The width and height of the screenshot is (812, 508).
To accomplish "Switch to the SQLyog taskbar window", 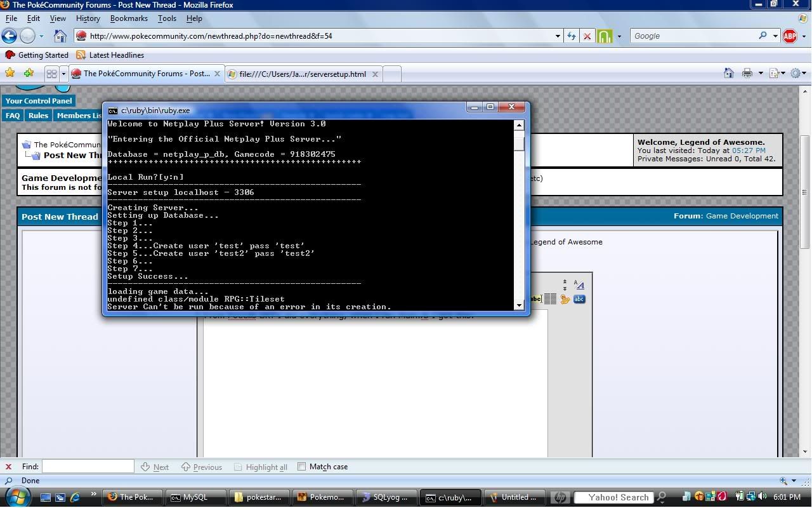I will [386, 497].
